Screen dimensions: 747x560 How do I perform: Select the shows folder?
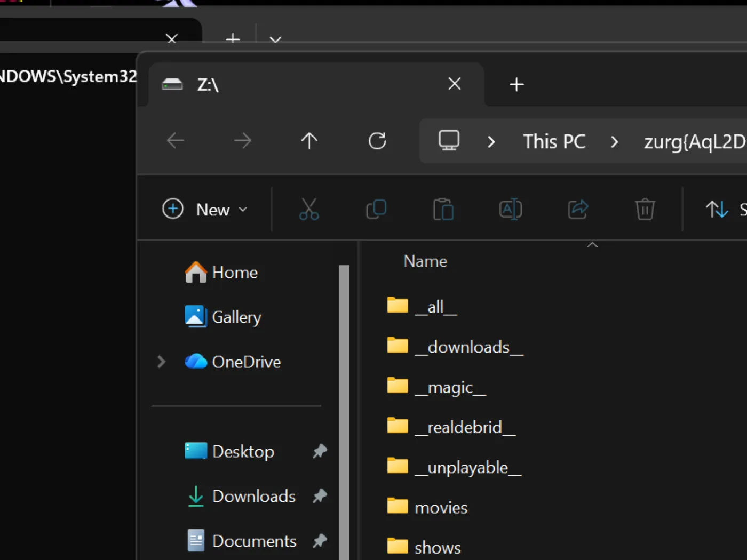[424, 547]
